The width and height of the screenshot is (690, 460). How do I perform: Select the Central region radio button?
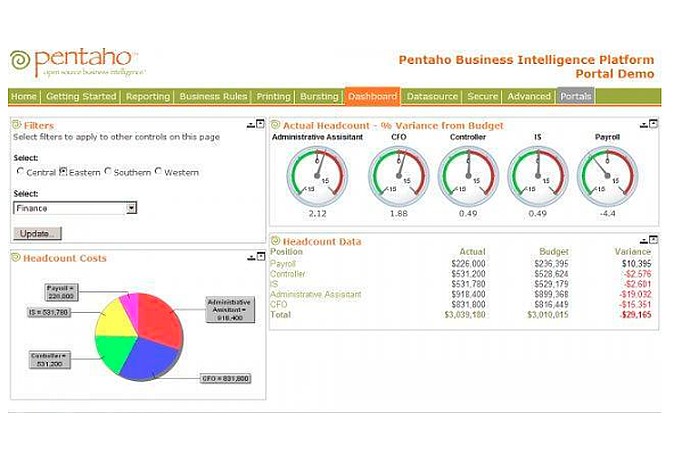[x=20, y=171]
